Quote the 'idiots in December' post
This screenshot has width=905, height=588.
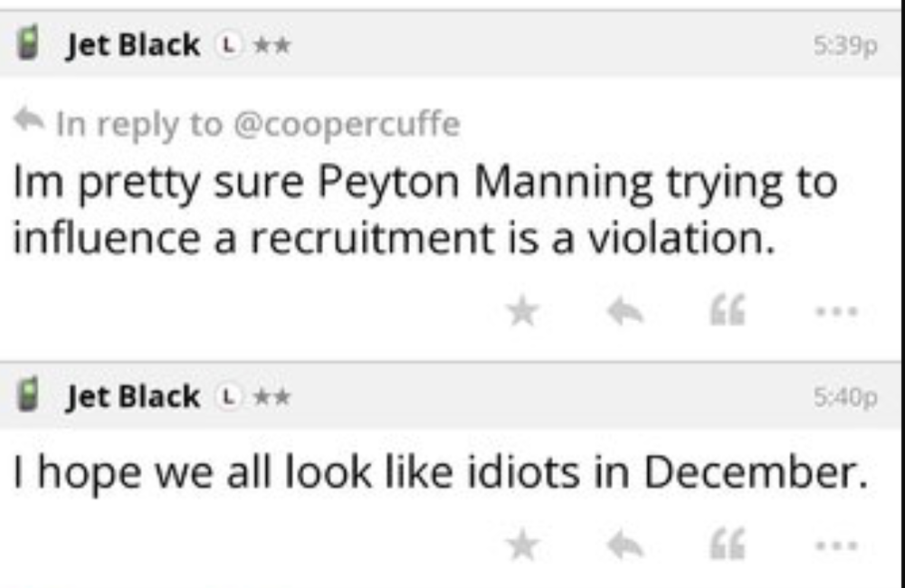click(728, 545)
